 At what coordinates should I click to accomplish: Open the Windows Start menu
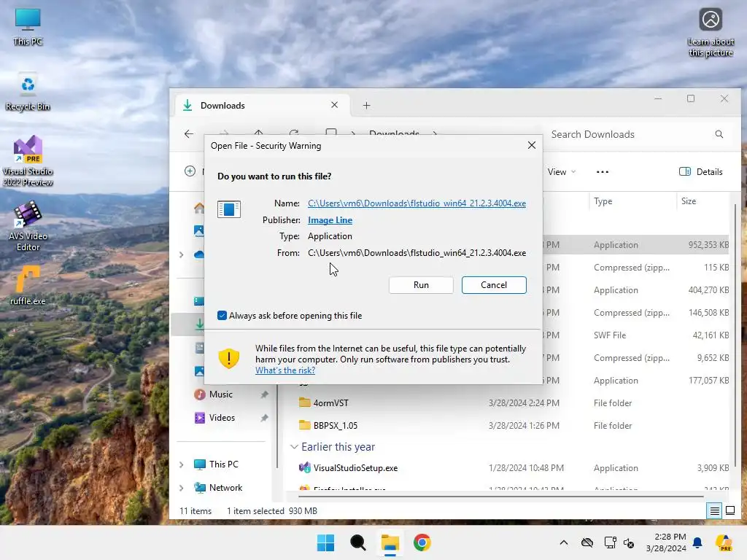click(325, 542)
